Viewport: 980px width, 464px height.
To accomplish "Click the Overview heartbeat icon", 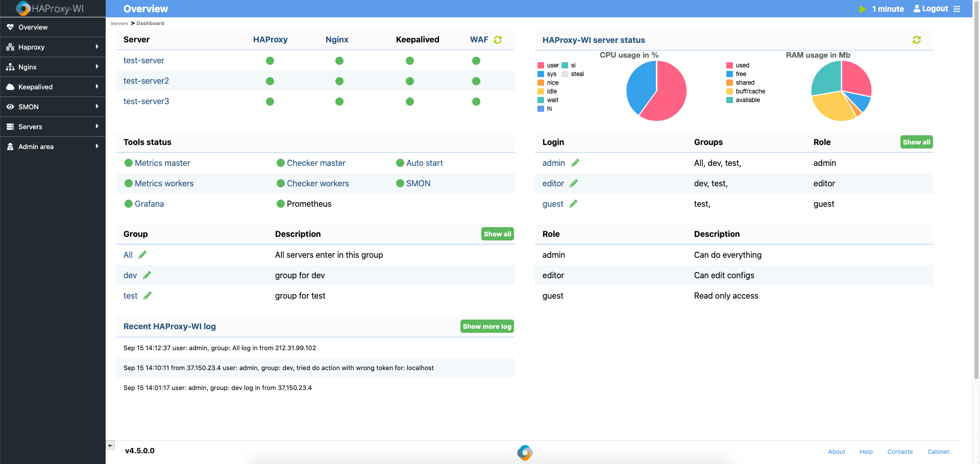I will click(10, 27).
